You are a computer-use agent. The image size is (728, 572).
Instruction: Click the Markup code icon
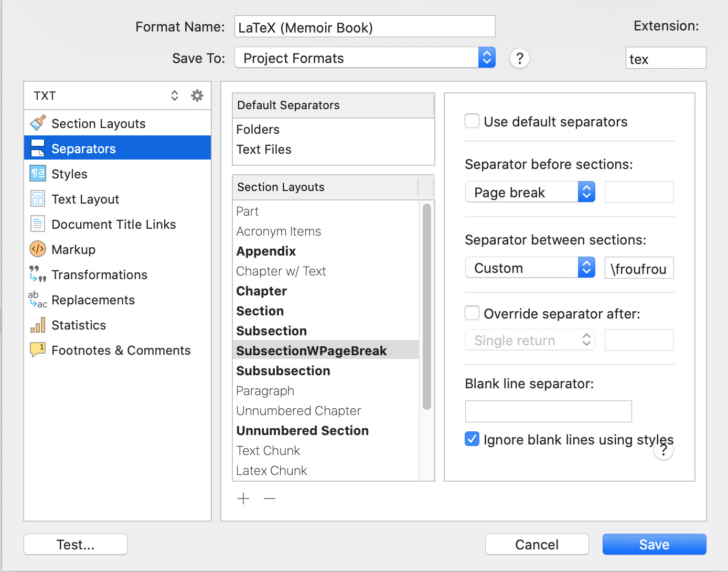click(38, 249)
